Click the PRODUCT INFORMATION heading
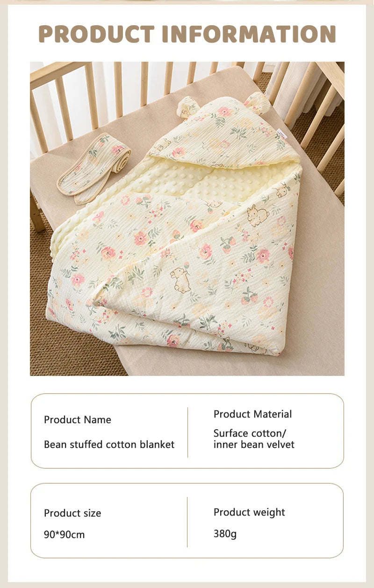374x588 pixels. (187, 34)
